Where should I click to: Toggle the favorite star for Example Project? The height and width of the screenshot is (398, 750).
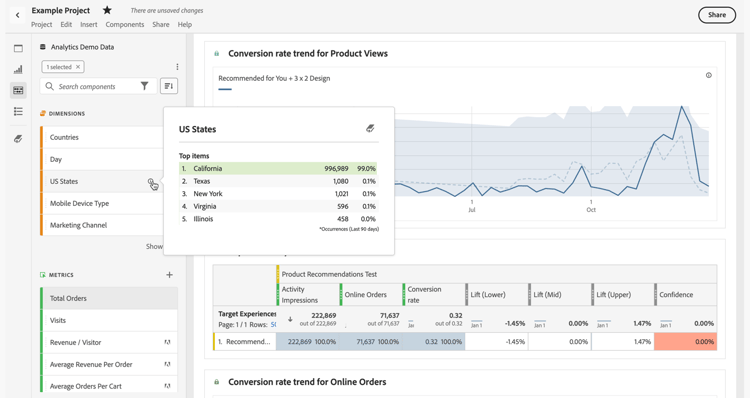click(x=107, y=10)
